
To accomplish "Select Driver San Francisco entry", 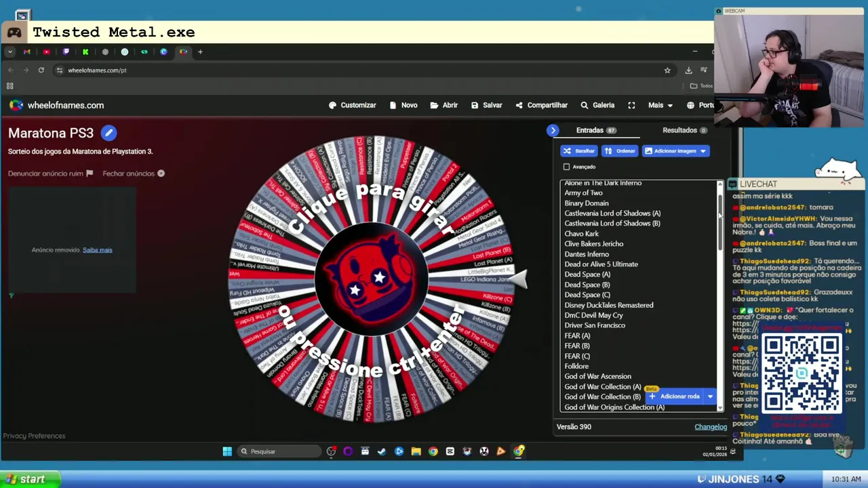I will coord(595,325).
